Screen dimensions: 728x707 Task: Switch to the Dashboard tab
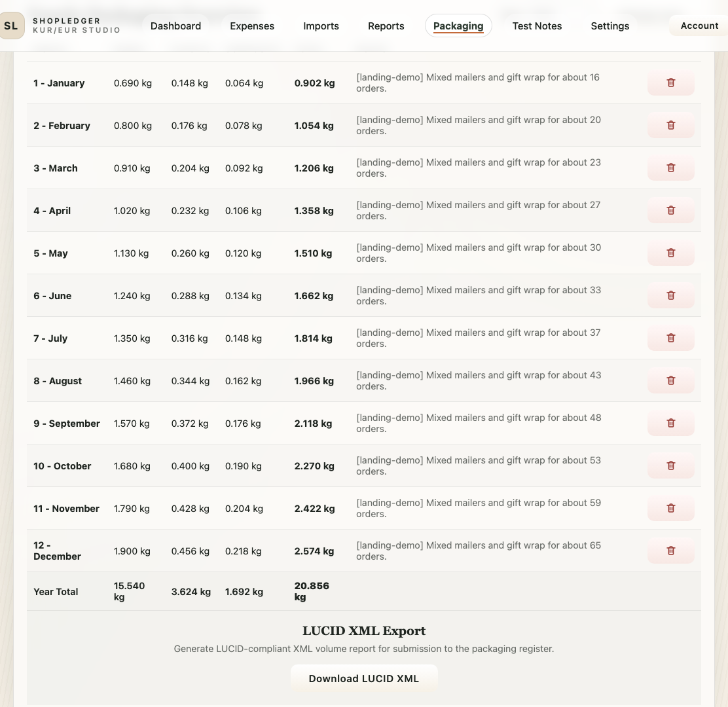click(x=175, y=26)
